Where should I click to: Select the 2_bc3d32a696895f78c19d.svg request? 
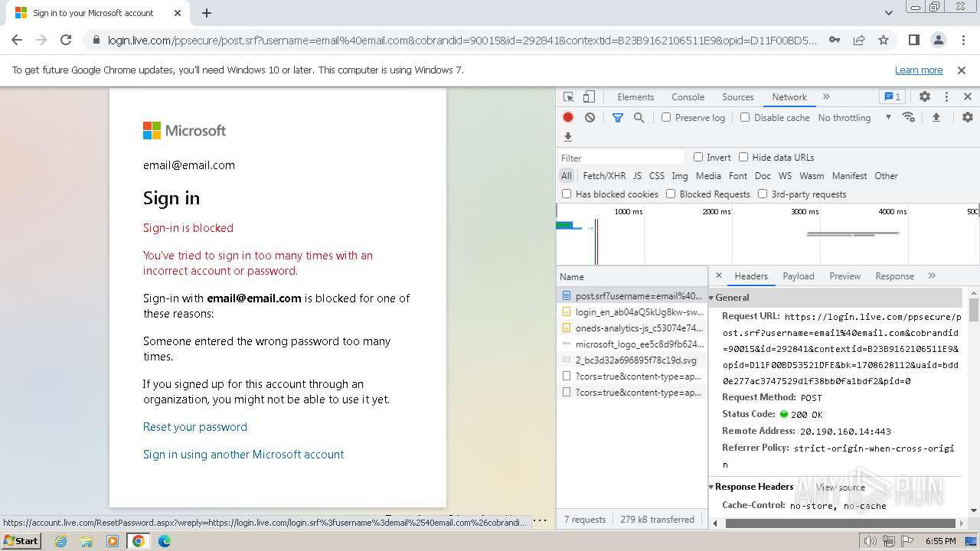pos(632,360)
